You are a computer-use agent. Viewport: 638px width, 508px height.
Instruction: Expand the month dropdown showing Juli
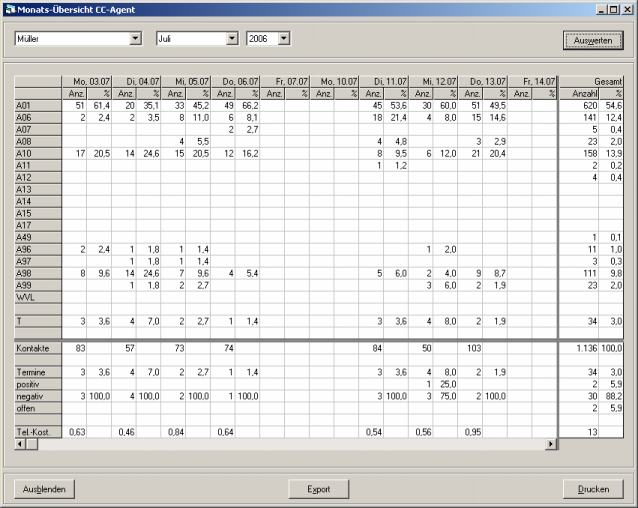pos(231,38)
